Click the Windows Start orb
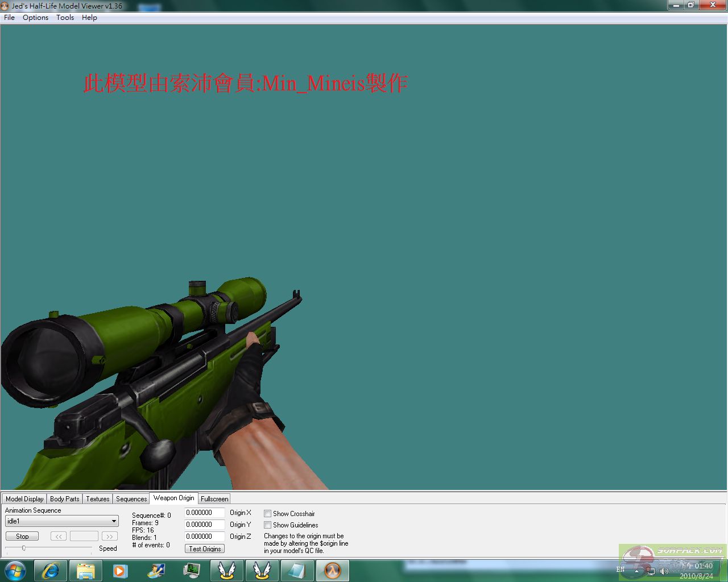 pos(15,571)
